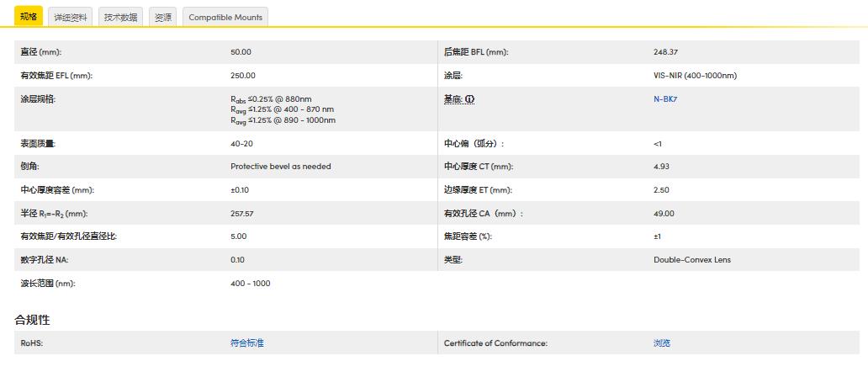The width and height of the screenshot is (868, 377).
Task: Switch to the 详细资料 tab
Action: point(70,17)
